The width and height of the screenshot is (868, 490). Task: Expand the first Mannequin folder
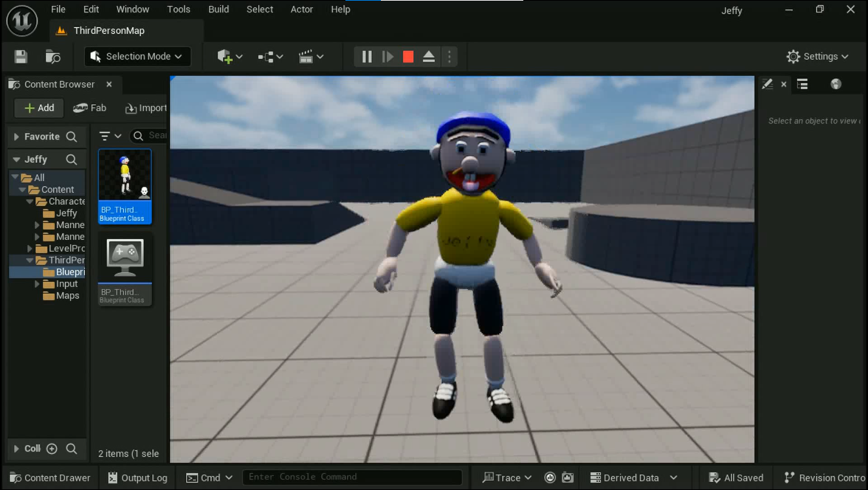pyautogui.click(x=37, y=225)
